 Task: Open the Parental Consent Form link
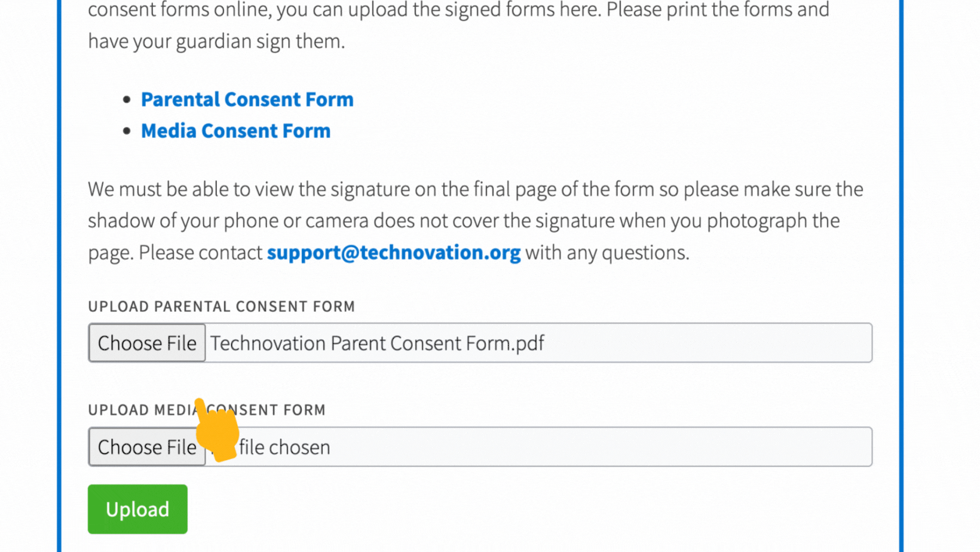coord(247,99)
